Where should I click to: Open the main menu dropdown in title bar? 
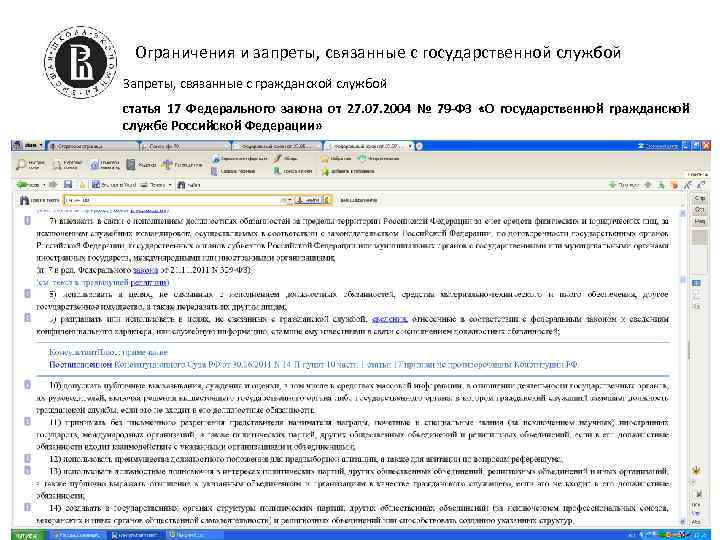(x=28, y=146)
